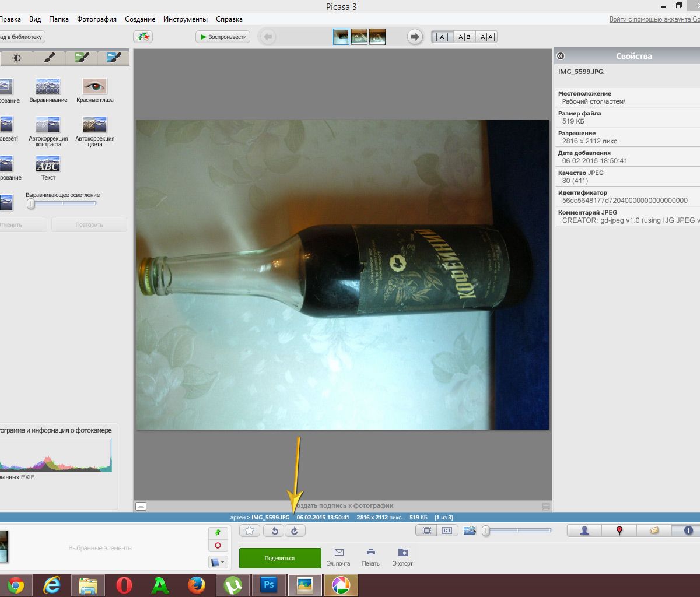Image resolution: width=700 pixels, height=597 pixels.
Task: Click the Воспроизвести play button
Action: [223, 37]
